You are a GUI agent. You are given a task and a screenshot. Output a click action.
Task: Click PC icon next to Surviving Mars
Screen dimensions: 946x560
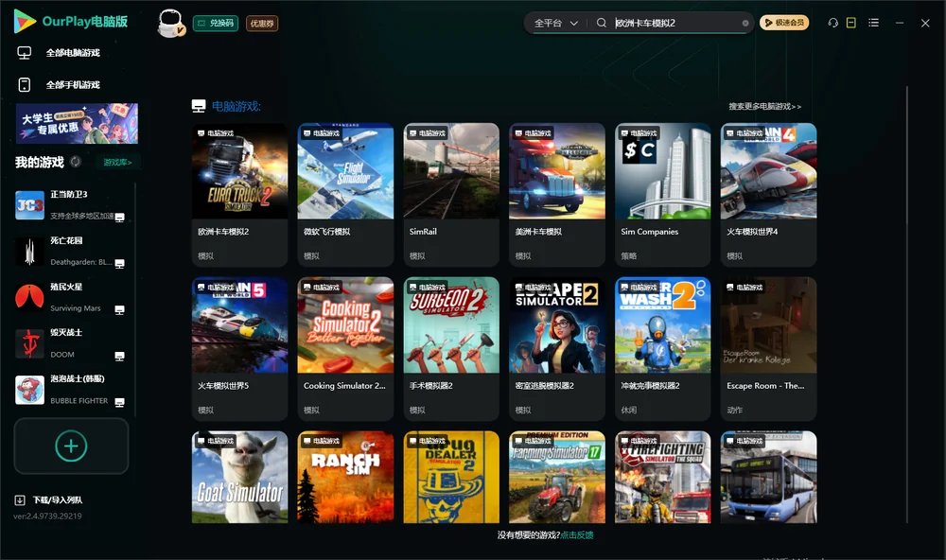(x=119, y=309)
